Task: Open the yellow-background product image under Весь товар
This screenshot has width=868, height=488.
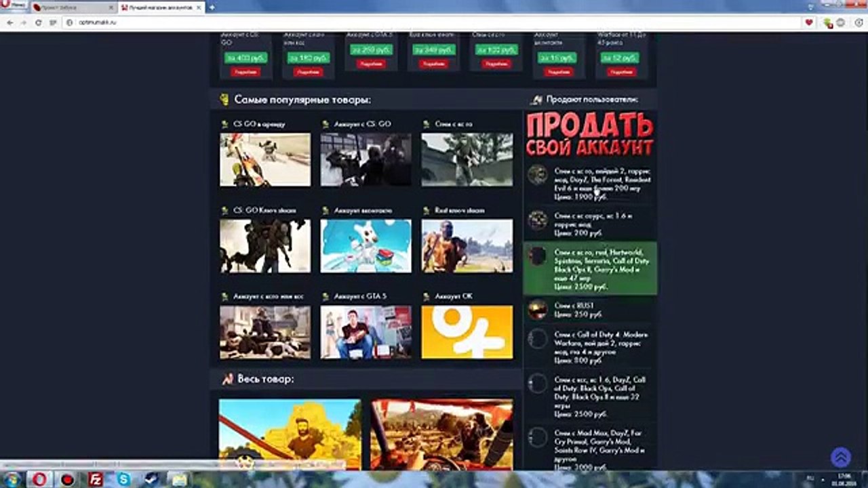Action: click(290, 434)
